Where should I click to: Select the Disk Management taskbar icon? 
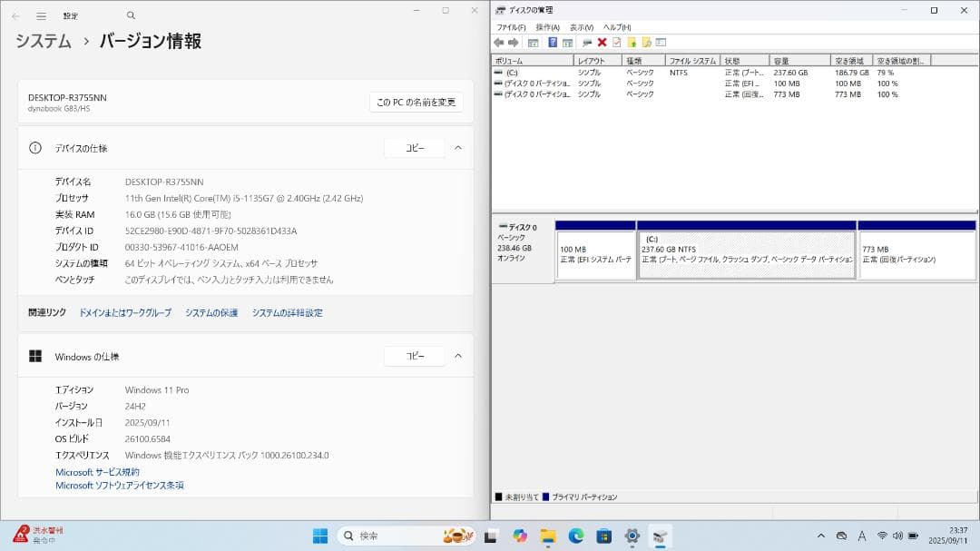pyautogui.click(x=660, y=535)
